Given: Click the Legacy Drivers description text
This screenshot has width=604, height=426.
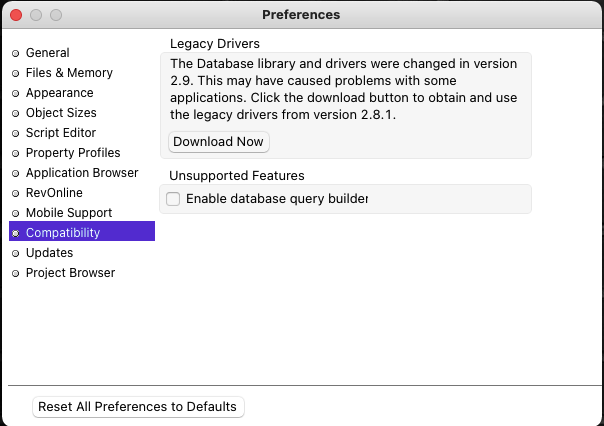Looking at the screenshot, I should [x=343, y=89].
